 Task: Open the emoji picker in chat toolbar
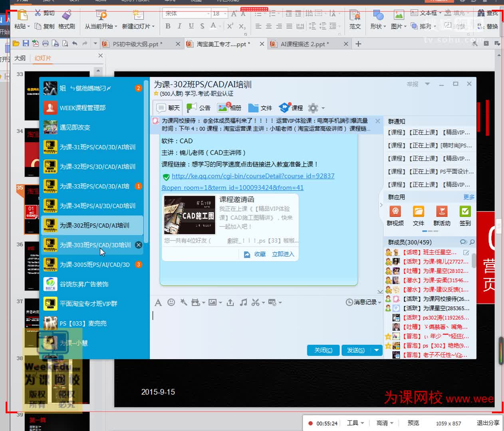pos(171,302)
